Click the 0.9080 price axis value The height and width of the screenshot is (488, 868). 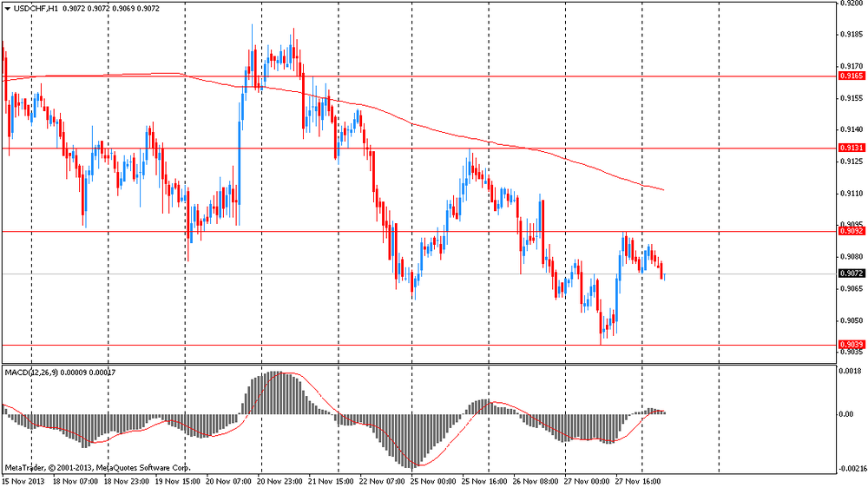[x=852, y=257]
